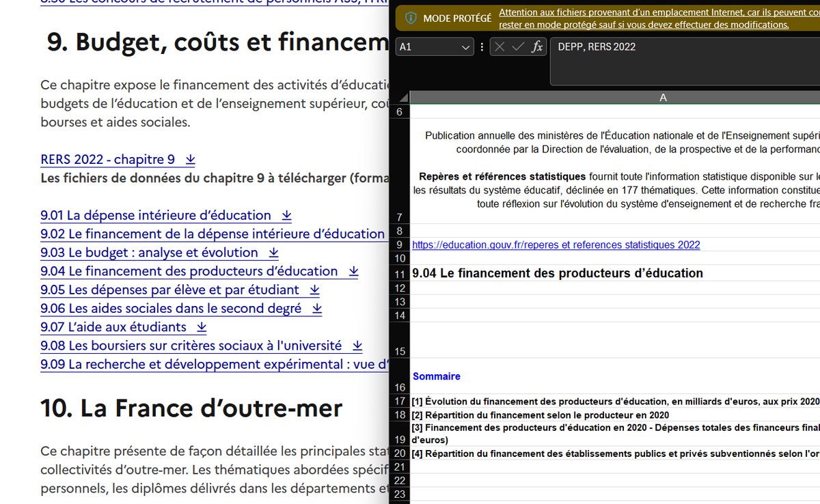Viewport: 820px width, 504px height.
Task: Click the Insert Function fx icon
Action: pos(537,46)
